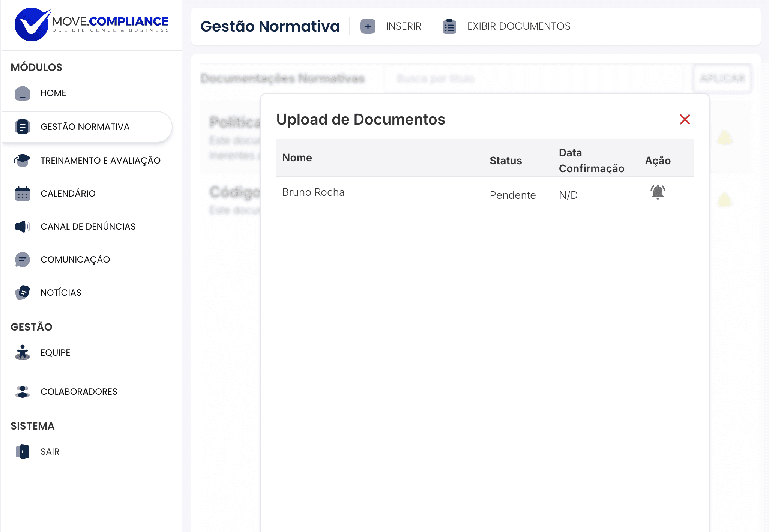Click the Upload de Documentos dialog title
The width and height of the screenshot is (769, 532).
click(360, 119)
